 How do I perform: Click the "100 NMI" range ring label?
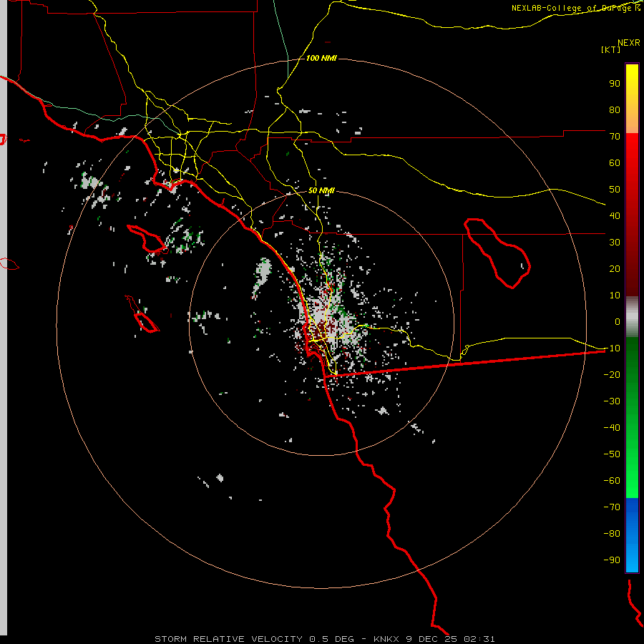(321, 58)
